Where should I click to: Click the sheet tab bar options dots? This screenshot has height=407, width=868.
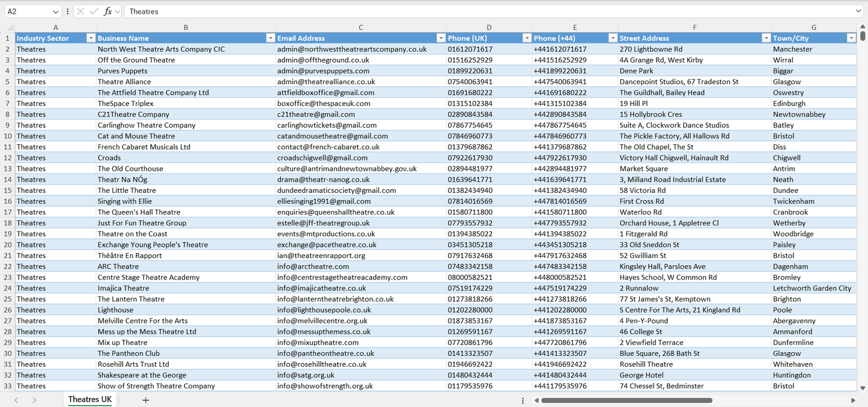523,400
